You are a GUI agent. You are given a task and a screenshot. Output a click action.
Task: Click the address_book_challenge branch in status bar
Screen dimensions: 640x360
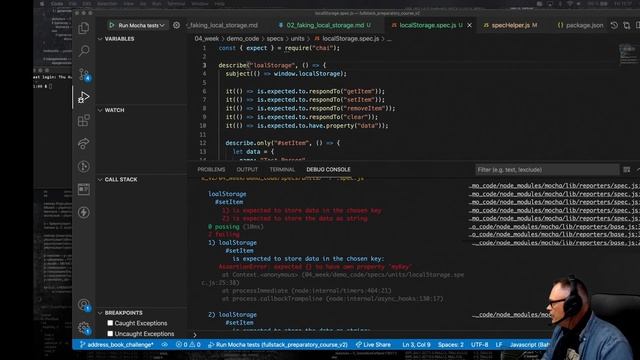[117, 345]
